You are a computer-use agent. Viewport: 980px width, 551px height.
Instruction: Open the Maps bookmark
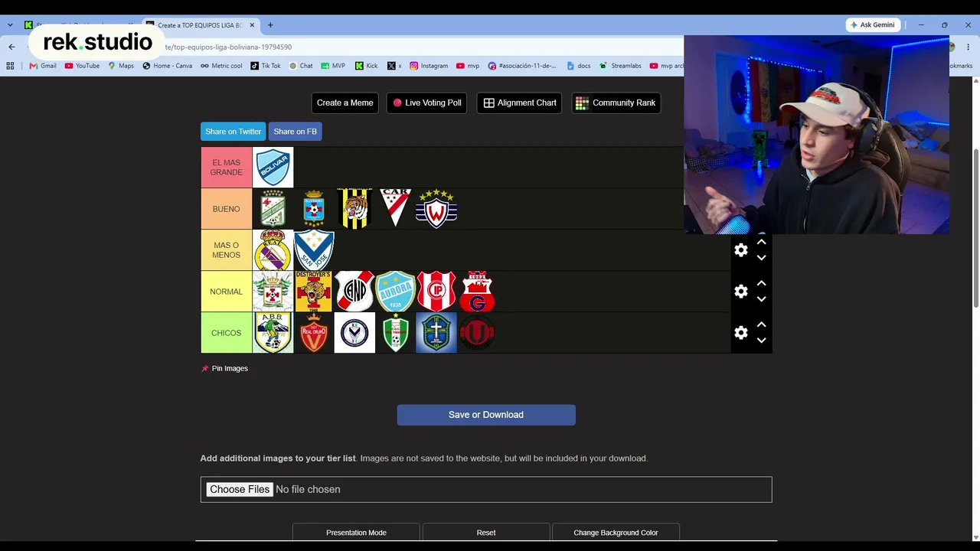pyautogui.click(x=121, y=66)
